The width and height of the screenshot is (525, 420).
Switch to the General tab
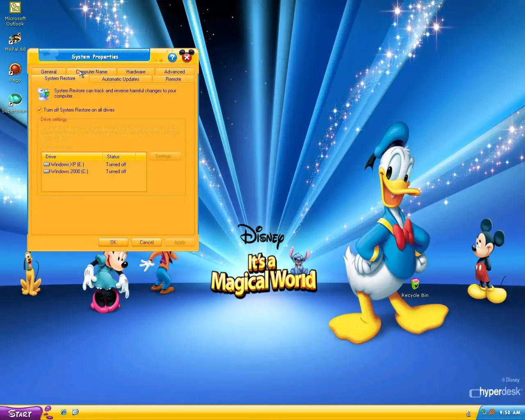[49, 72]
